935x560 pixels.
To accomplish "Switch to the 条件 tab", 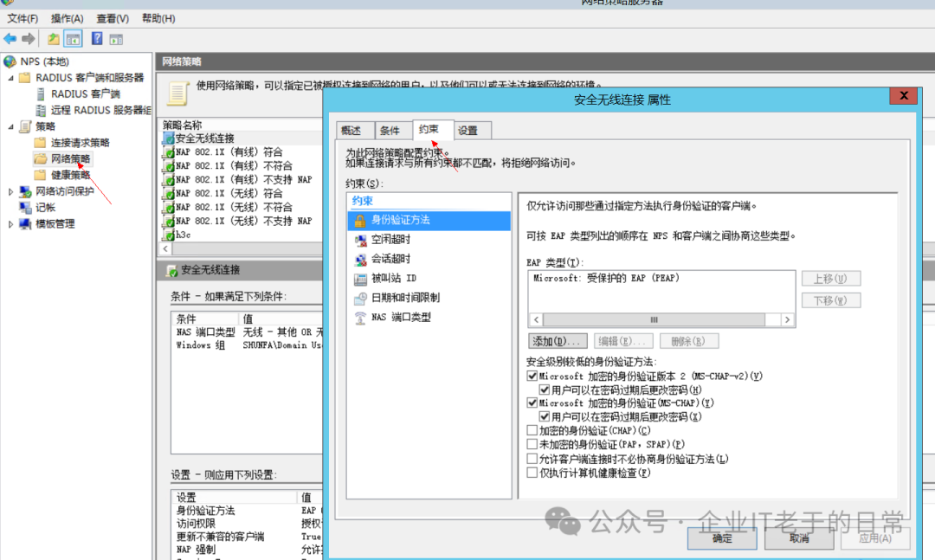I will (x=392, y=131).
